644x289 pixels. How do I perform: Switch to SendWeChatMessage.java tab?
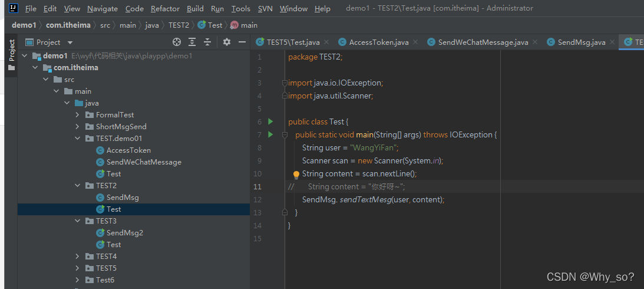tap(483, 42)
